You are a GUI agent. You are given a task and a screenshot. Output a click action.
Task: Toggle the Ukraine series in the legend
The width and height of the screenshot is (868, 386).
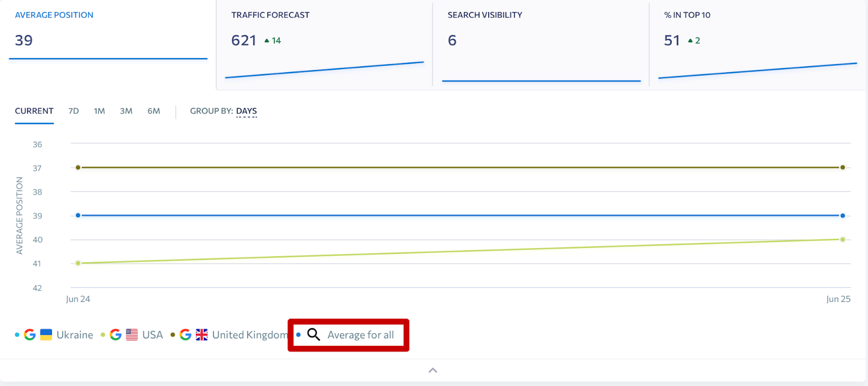point(74,335)
